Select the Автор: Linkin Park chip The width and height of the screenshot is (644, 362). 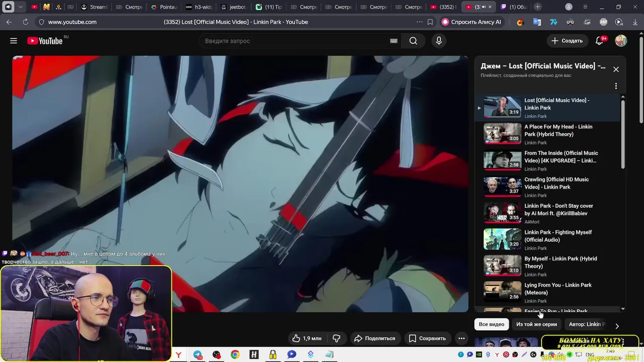point(587,324)
